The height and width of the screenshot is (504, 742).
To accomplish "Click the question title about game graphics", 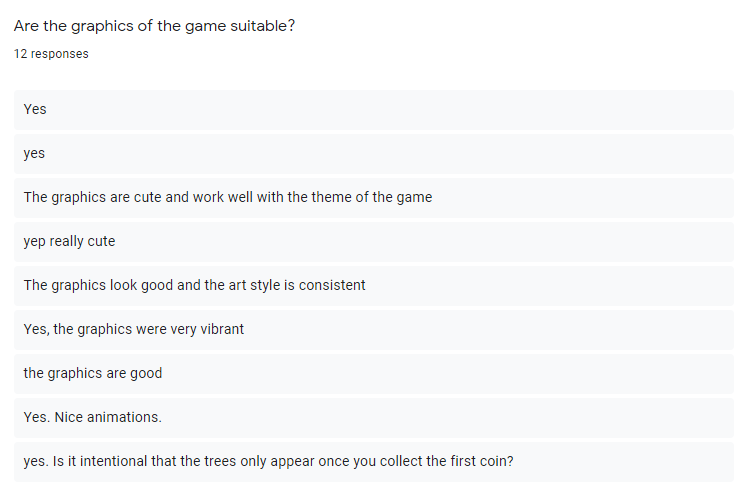I will (154, 26).
